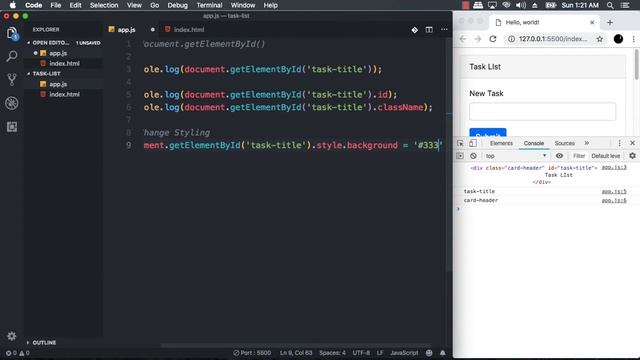
Task: Open DevTools console settings gear
Action: tap(632, 156)
